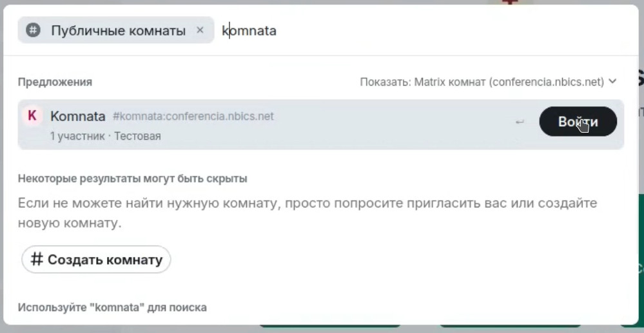The height and width of the screenshot is (333, 644).
Task: Click the hash icon inside Создать комнату
Action: [37, 259]
